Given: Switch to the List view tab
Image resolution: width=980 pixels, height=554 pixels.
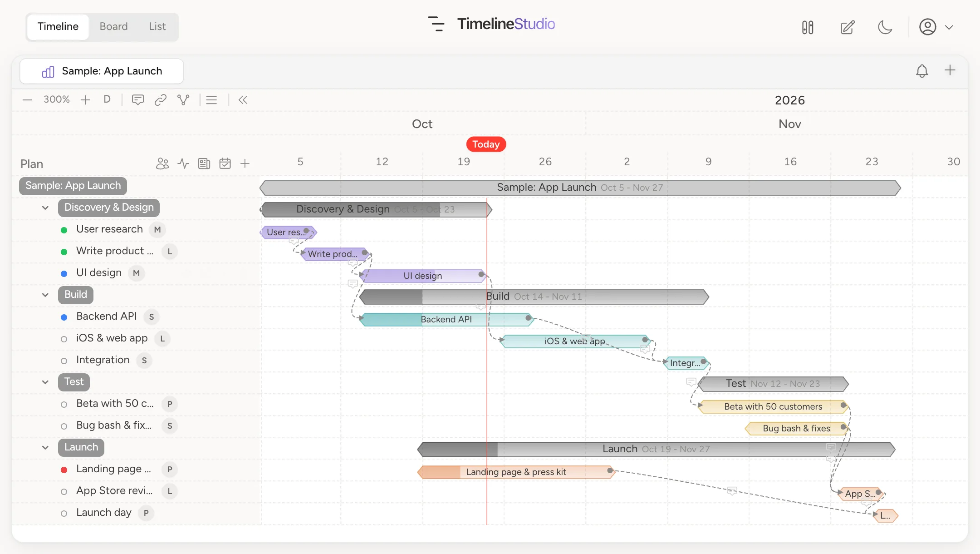Looking at the screenshot, I should [157, 26].
